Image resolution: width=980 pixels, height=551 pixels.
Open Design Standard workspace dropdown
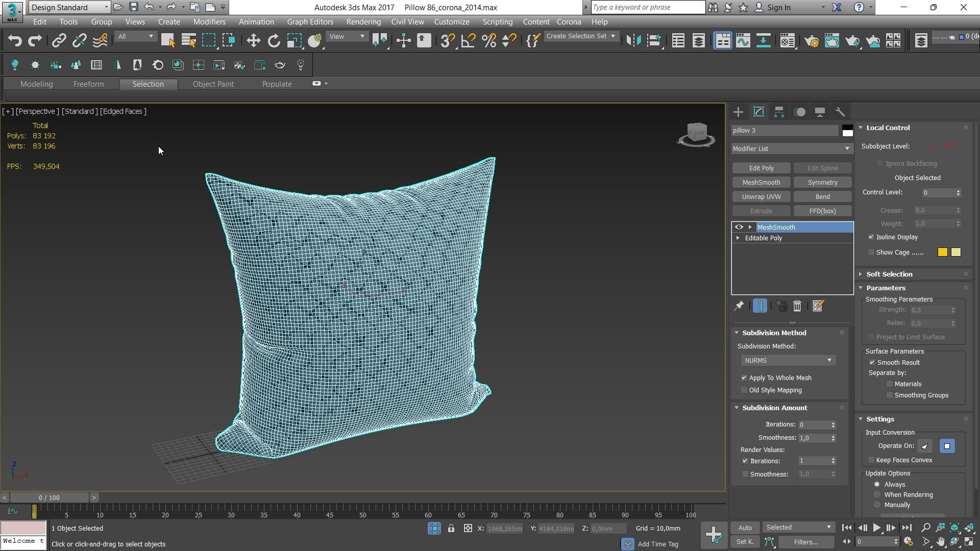pyautogui.click(x=70, y=7)
